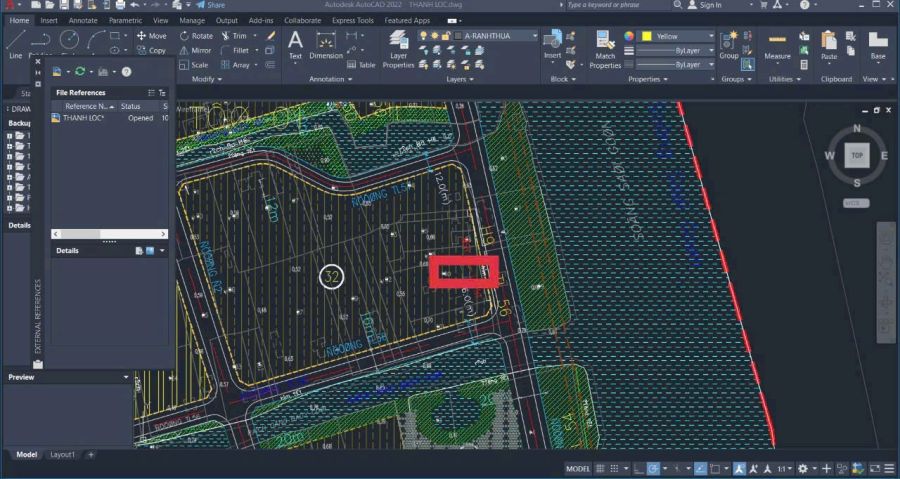900x479 pixels.
Task: Toggle grid display in status bar
Action: 600,468
